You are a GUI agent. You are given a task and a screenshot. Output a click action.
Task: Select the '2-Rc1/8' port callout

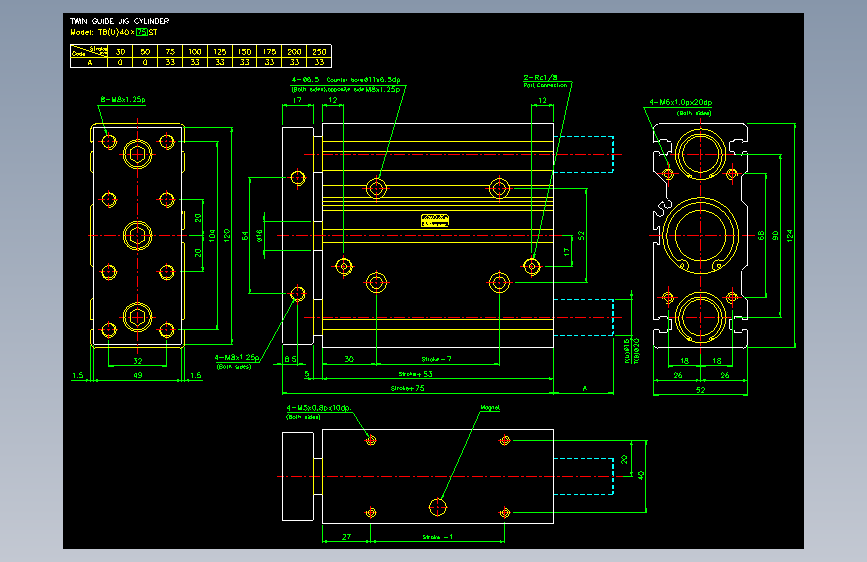coord(540,78)
